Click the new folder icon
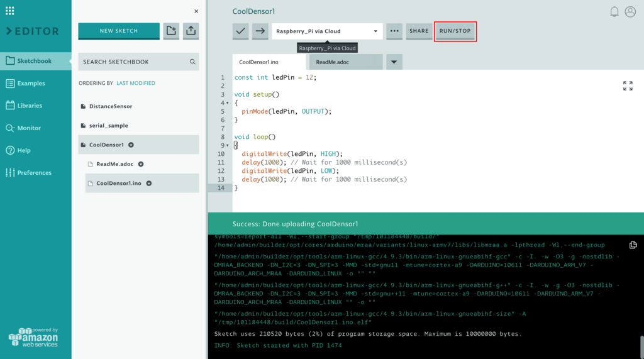This screenshot has width=644, height=359. [x=171, y=31]
